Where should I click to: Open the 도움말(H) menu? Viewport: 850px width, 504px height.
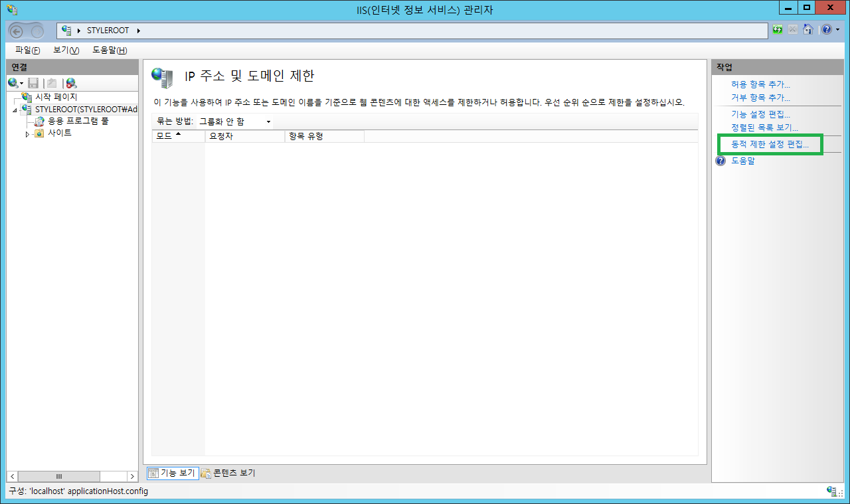[x=110, y=50]
